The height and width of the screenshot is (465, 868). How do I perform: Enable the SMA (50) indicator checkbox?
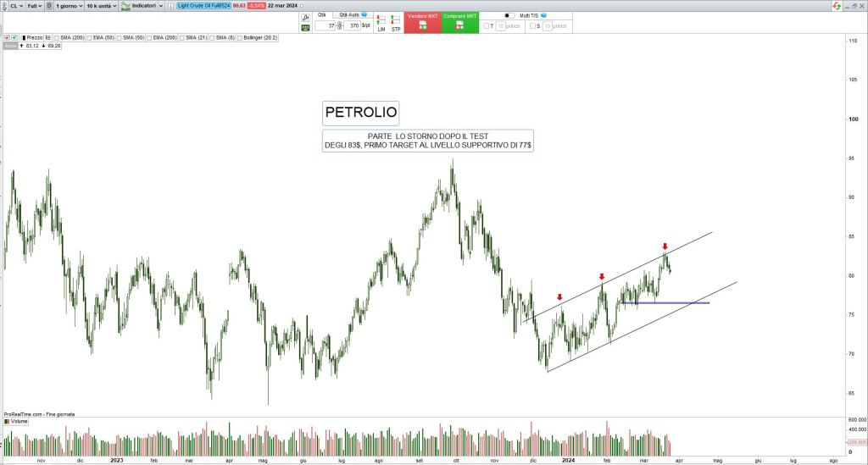pyautogui.click(x=119, y=37)
